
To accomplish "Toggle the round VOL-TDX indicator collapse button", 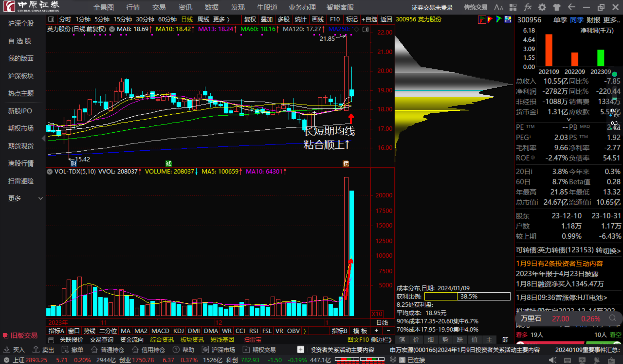I will 50,171.
